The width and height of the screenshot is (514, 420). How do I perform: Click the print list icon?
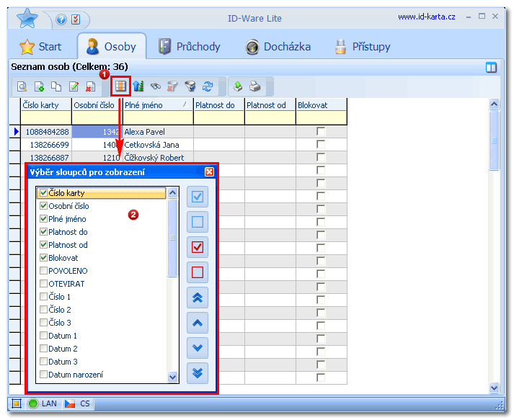(x=255, y=86)
